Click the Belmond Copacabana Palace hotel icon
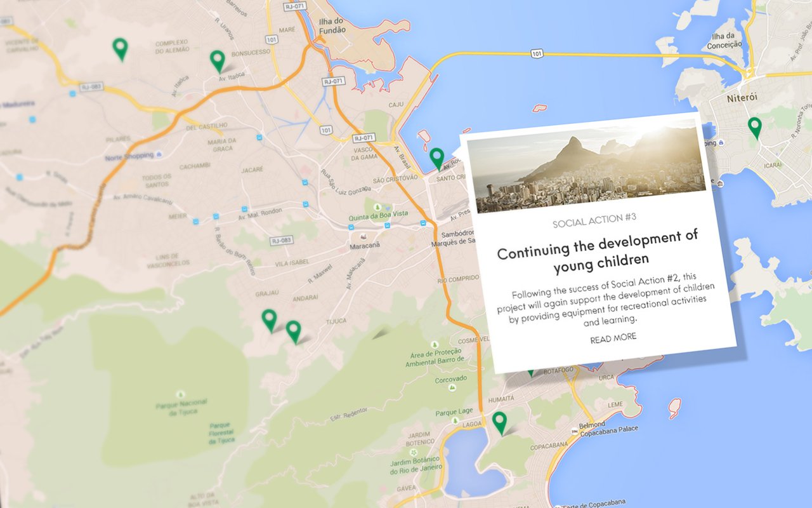Viewport: 812px width, 508px height. pos(573,431)
